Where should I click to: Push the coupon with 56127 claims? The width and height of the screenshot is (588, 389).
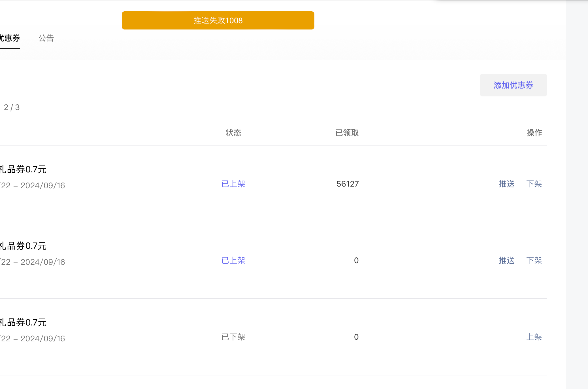click(506, 184)
